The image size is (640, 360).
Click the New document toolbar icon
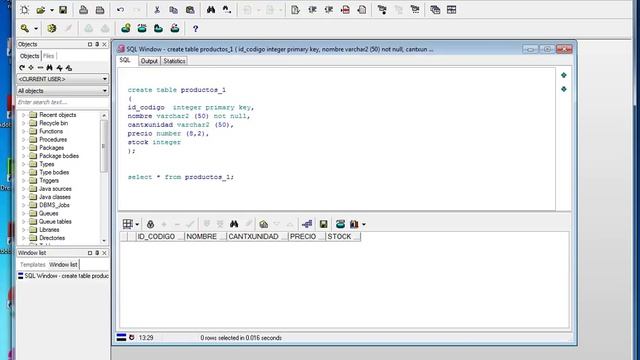tap(24, 10)
